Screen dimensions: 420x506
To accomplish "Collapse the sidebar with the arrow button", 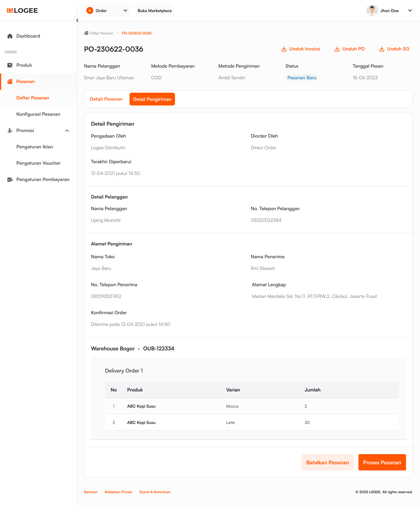I will click(x=77, y=21).
